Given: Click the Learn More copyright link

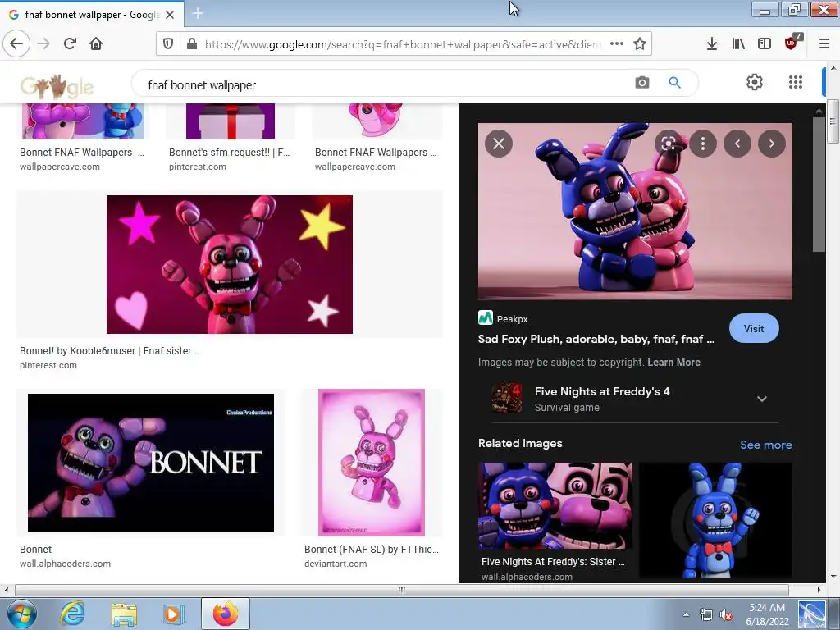Looking at the screenshot, I should point(673,363).
